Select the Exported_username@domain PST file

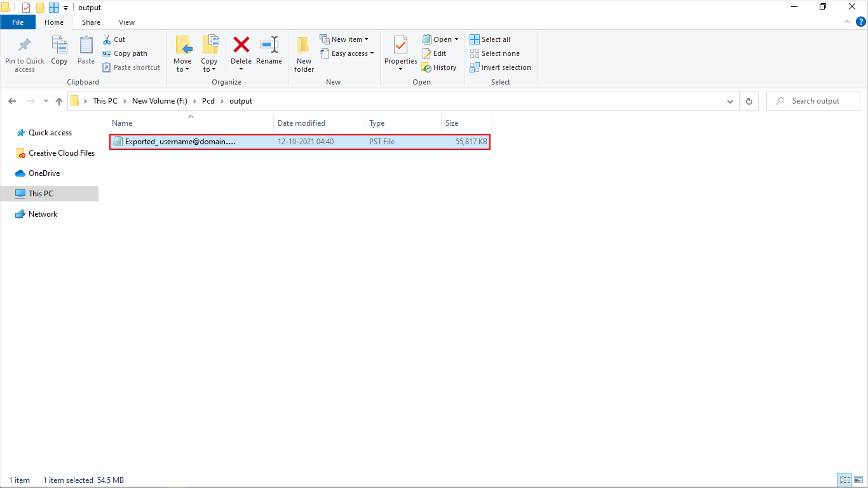300,142
